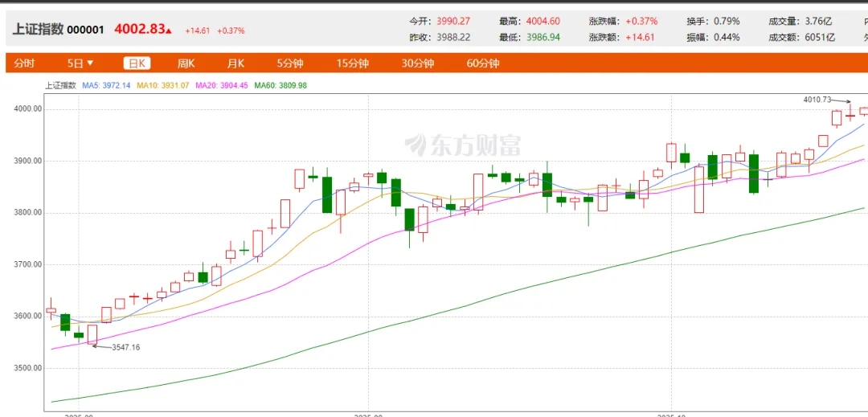This screenshot has width=868, height=417.
Task: Switch to the 分时 intraday tab
Action: [x=24, y=63]
